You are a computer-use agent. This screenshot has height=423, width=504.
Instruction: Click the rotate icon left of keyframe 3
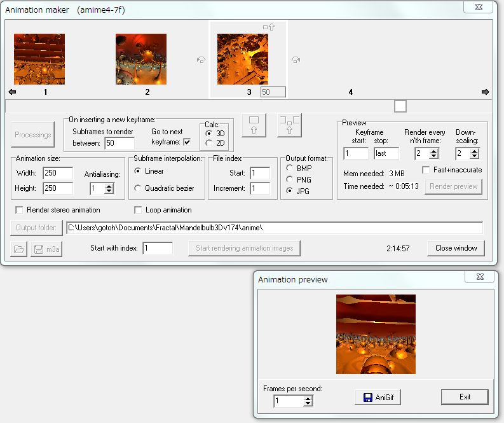coord(201,60)
